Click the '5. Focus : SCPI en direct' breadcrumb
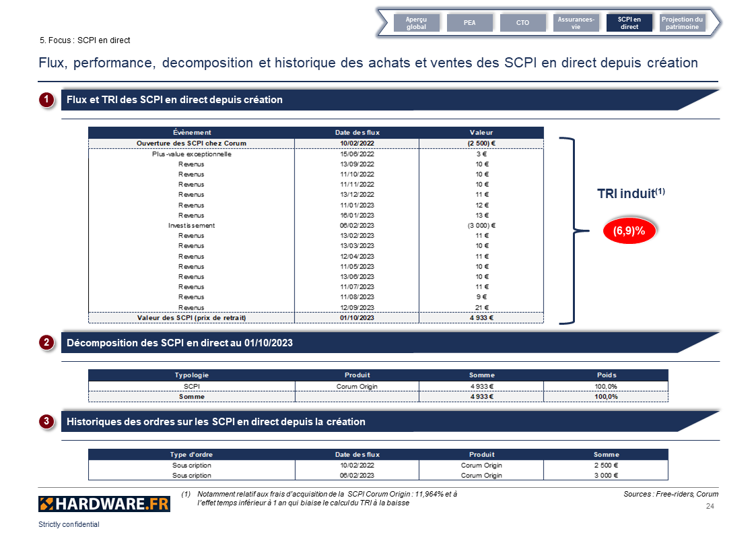 85,40
